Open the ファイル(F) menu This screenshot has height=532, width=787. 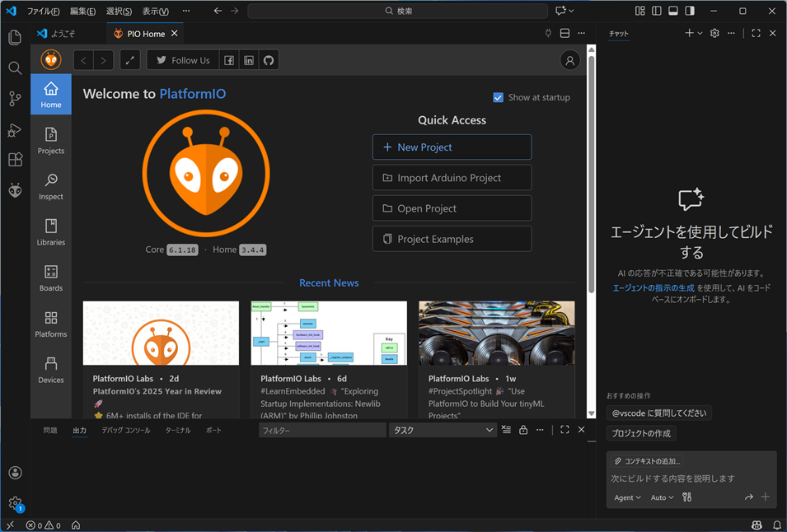coord(43,12)
